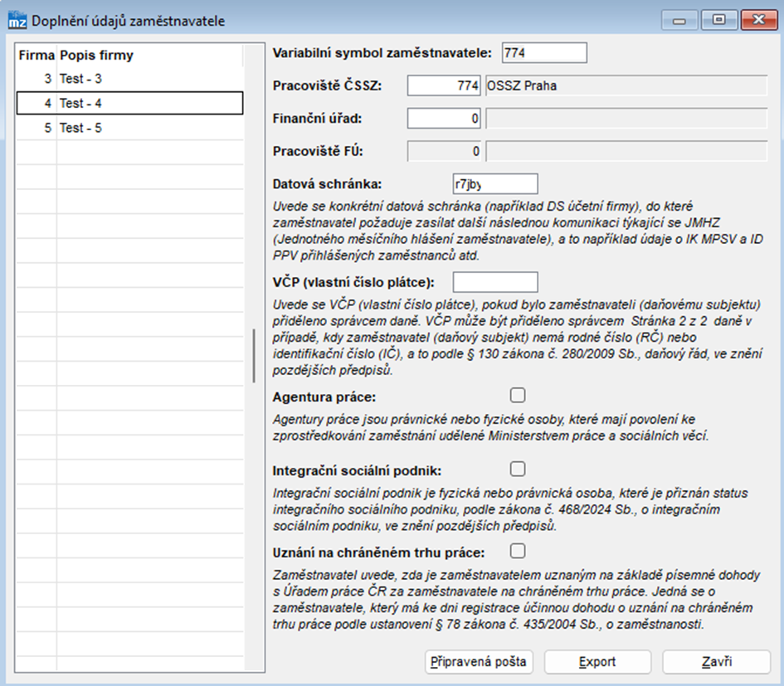This screenshot has height=686, width=784.
Task: Close dialog with Zavři button
Action: click(717, 662)
